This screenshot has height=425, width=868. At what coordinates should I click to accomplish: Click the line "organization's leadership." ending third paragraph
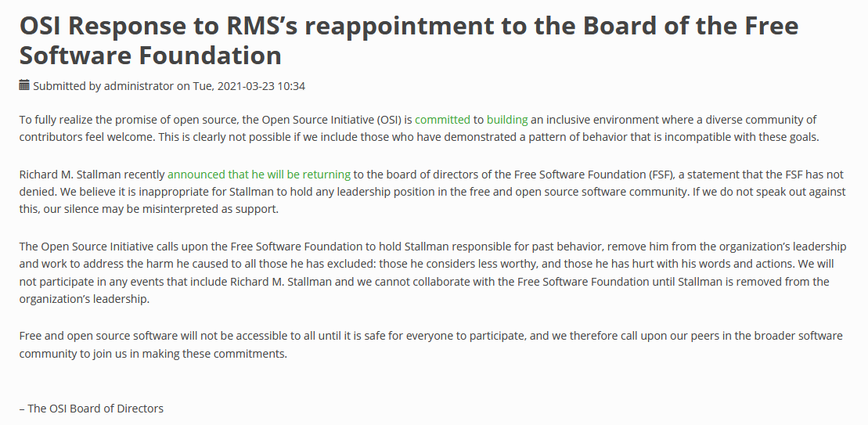point(85,300)
